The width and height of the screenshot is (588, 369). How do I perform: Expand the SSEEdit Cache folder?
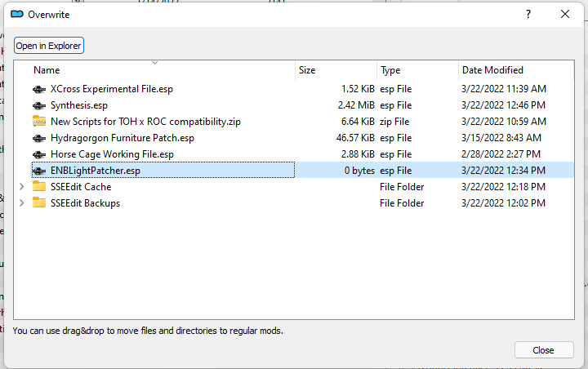[22, 187]
